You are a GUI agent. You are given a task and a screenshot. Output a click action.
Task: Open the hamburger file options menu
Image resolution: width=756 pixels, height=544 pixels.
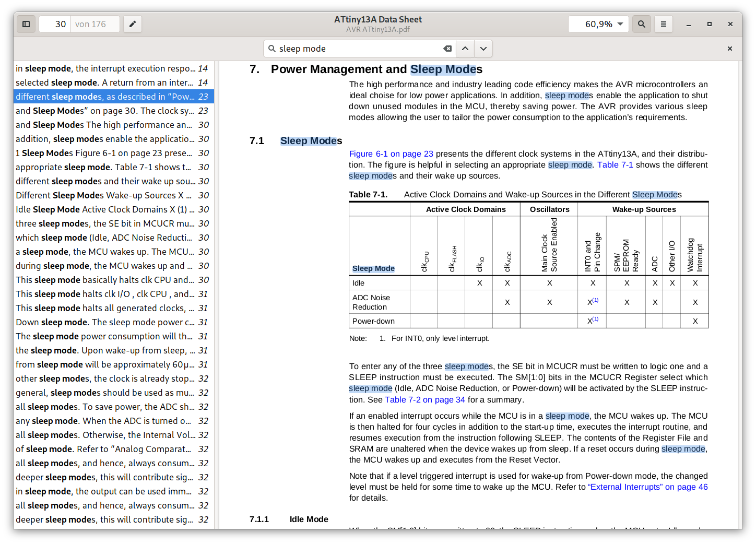click(664, 24)
